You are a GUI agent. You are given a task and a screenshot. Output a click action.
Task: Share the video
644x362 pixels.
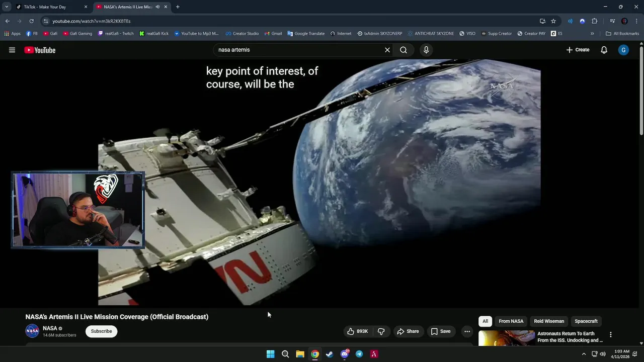[x=408, y=331]
